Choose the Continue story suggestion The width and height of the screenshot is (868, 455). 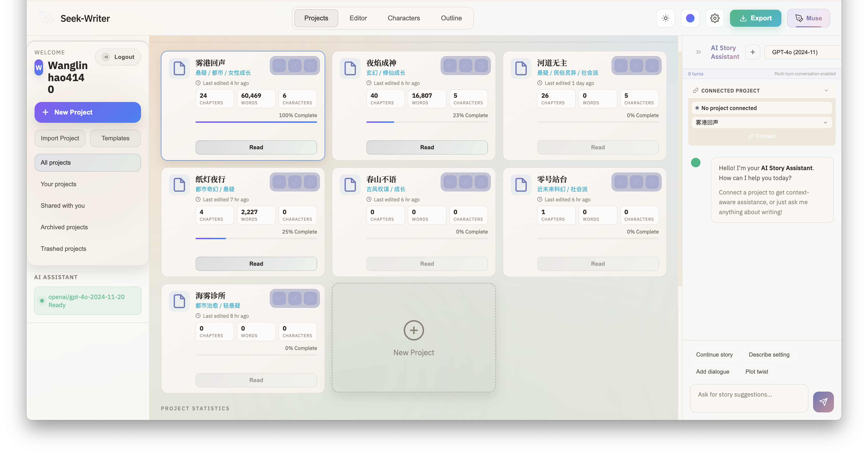click(x=714, y=355)
